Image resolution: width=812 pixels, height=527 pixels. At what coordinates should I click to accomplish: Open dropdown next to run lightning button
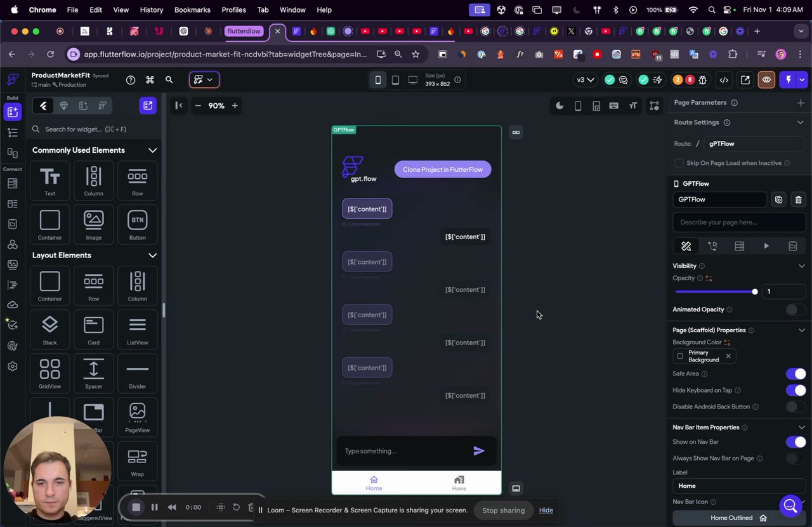click(x=802, y=80)
